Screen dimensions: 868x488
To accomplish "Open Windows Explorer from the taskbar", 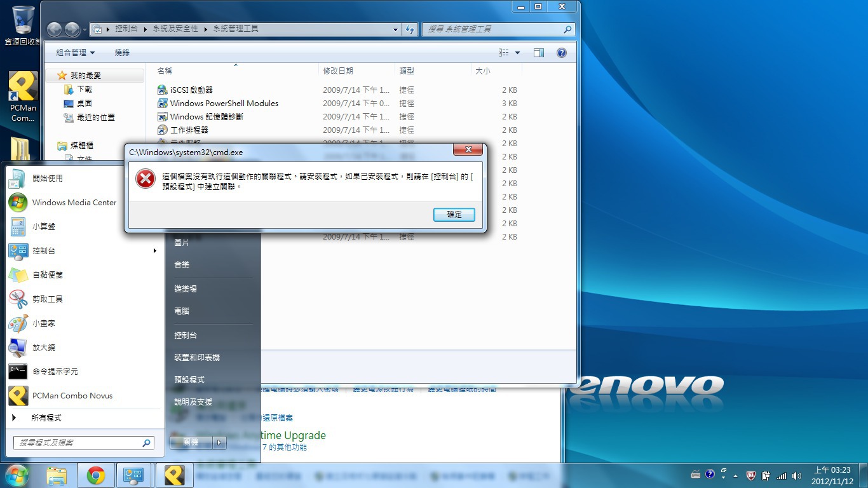I will (x=57, y=475).
